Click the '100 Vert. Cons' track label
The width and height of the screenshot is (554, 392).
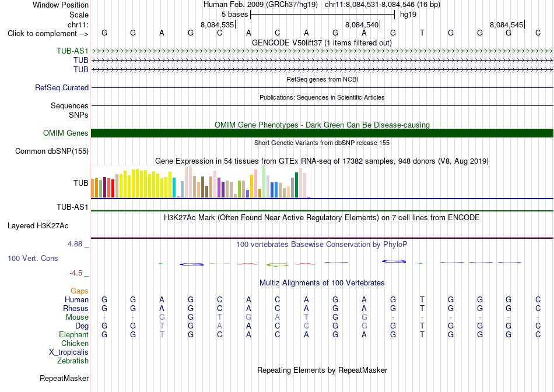click(x=33, y=258)
